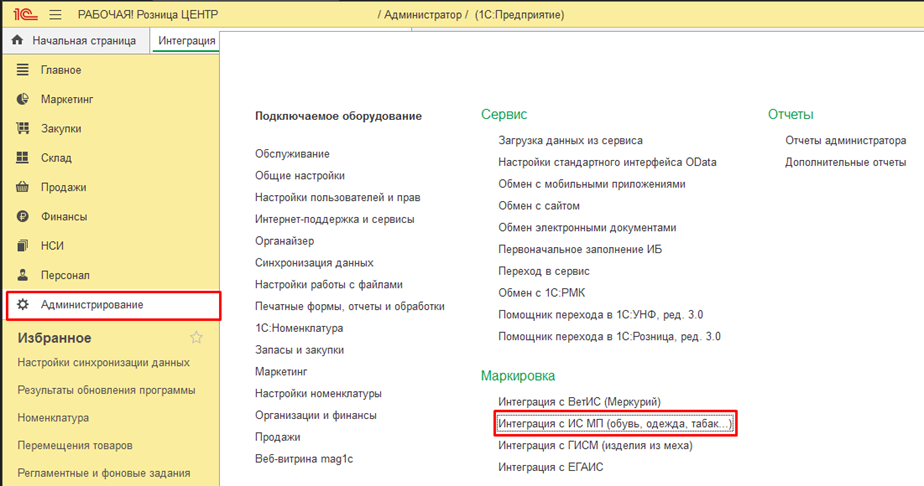Open the Закупки section
Viewport: 924px width, 486px height.
point(61,128)
